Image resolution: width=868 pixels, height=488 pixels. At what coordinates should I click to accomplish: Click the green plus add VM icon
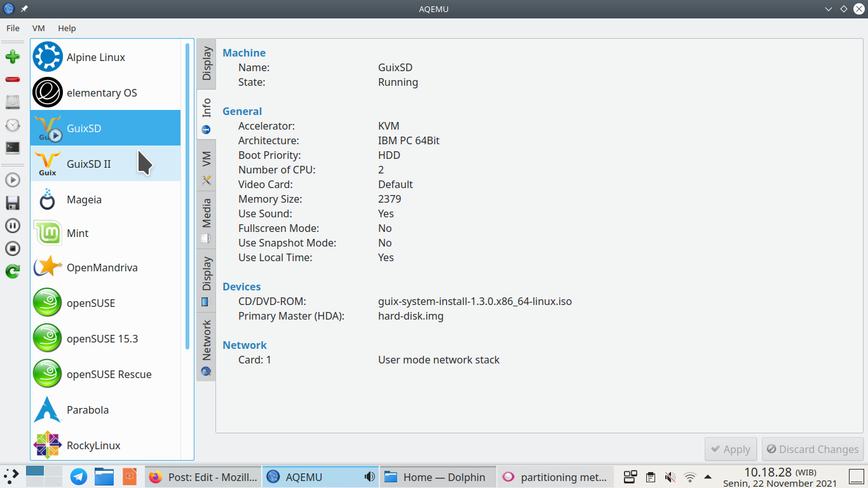13,57
